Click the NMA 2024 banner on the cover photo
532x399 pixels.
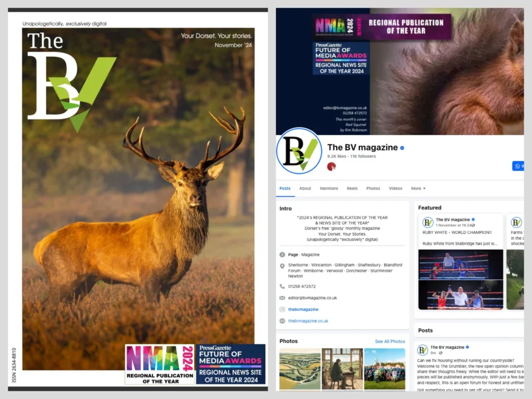coord(382,27)
